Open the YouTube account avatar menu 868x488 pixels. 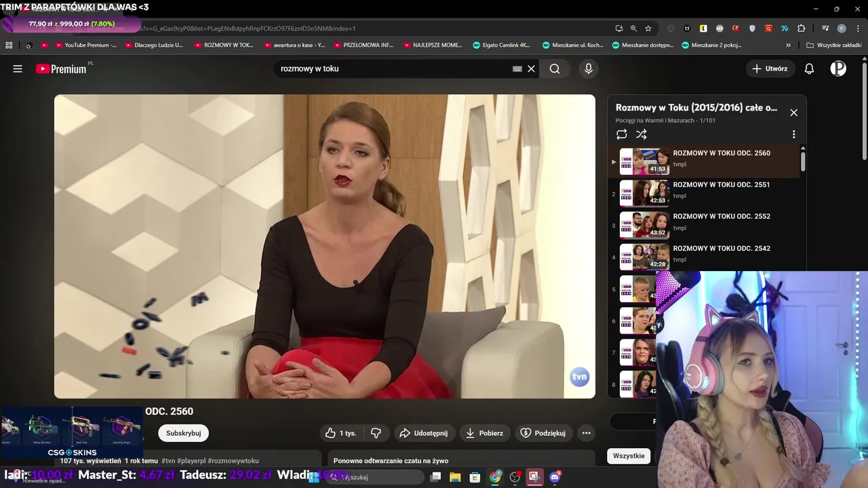[x=838, y=68]
